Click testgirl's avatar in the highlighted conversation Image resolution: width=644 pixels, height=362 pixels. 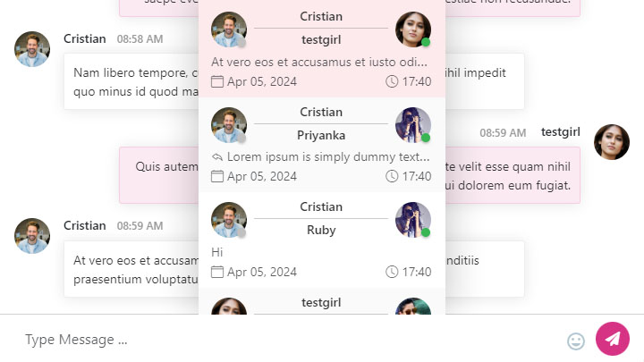pos(413,29)
